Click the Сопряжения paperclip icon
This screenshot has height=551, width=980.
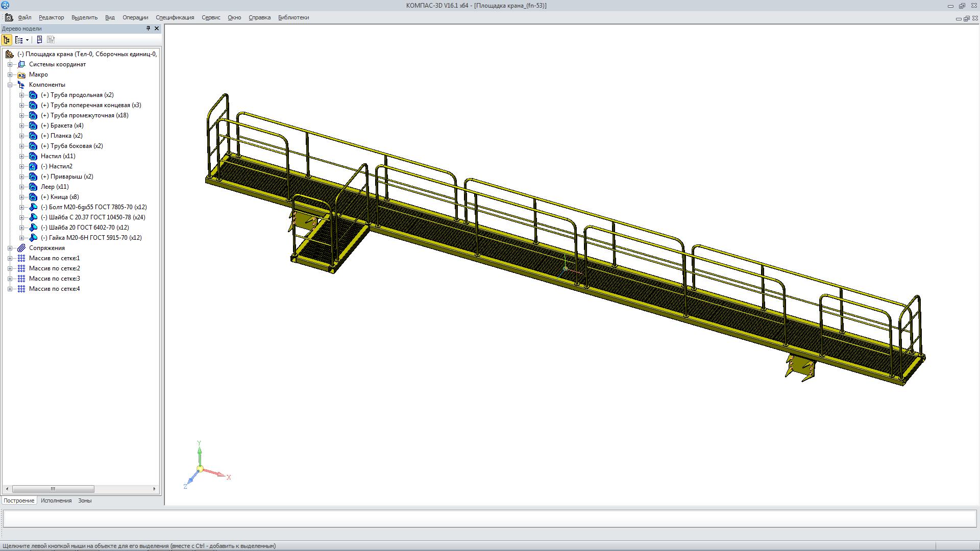point(21,248)
